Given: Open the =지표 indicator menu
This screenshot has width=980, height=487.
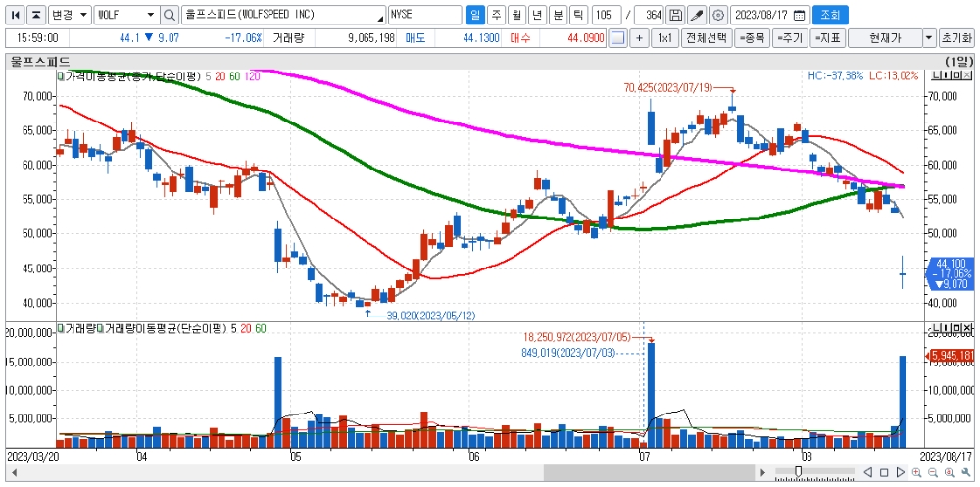Looking at the screenshot, I should [x=827, y=38].
